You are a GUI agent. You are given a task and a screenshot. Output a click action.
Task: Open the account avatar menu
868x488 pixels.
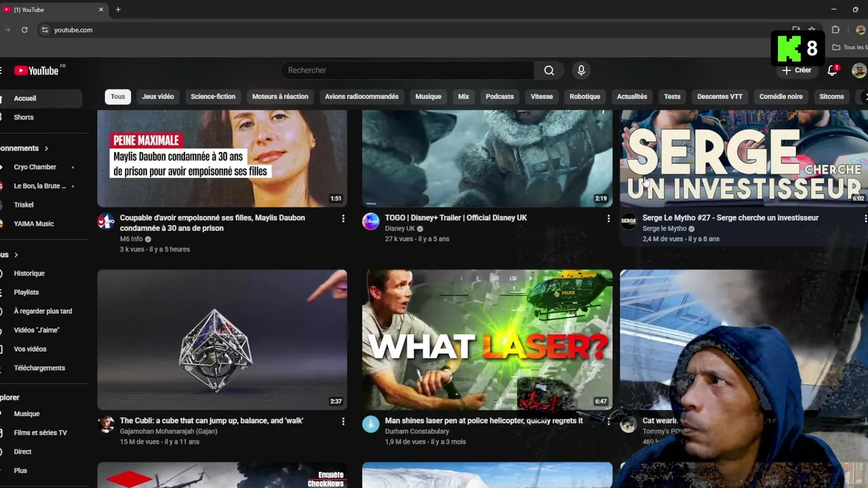(859, 70)
